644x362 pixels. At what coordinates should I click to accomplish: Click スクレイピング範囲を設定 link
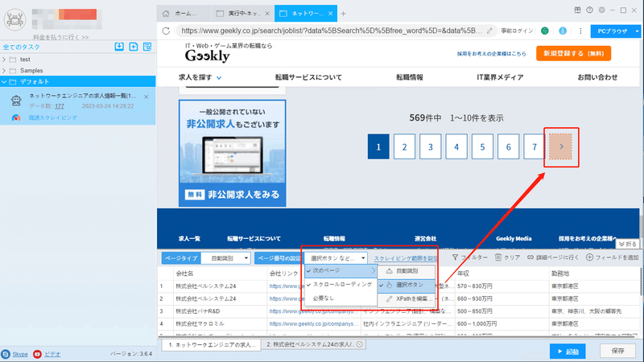(x=406, y=258)
